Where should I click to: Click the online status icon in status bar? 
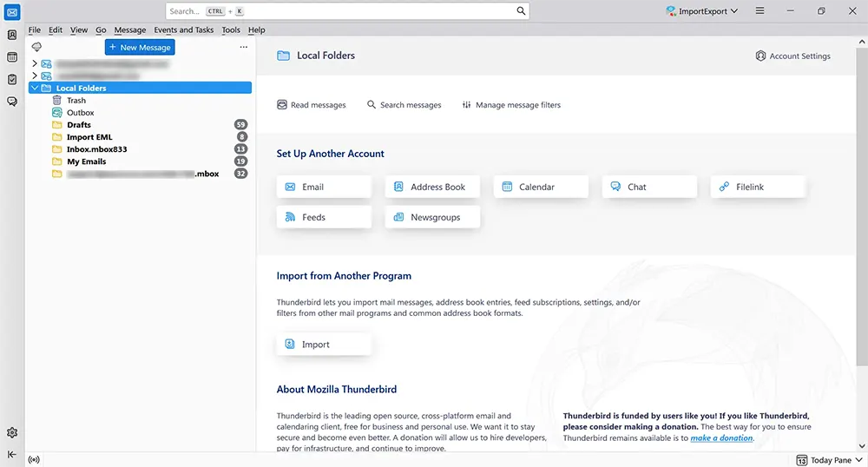click(34, 460)
